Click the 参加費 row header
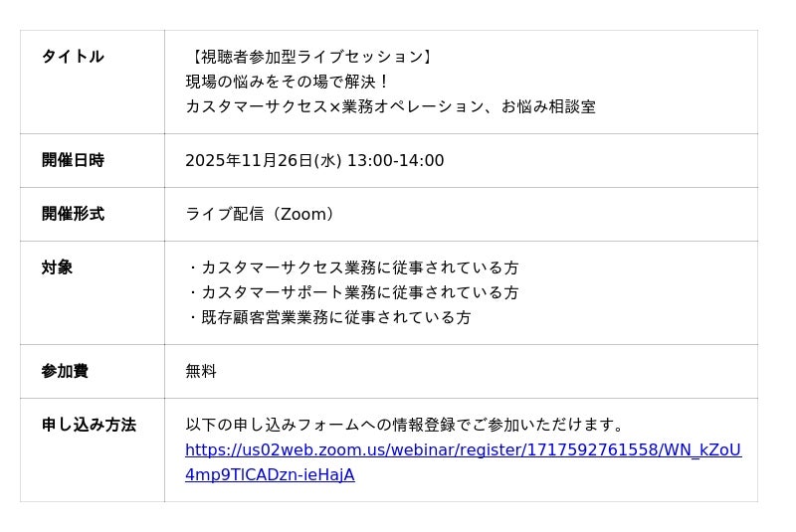 coord(65,371)
